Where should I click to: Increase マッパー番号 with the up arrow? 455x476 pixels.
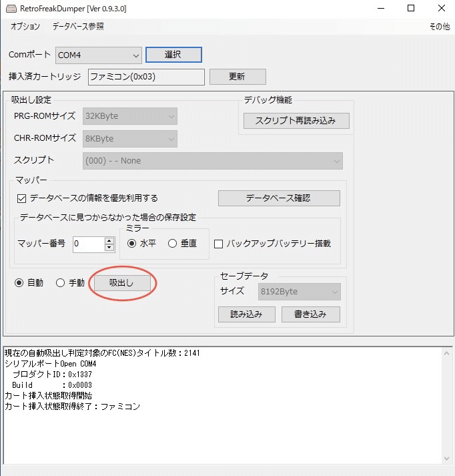(x=109, y=241)
